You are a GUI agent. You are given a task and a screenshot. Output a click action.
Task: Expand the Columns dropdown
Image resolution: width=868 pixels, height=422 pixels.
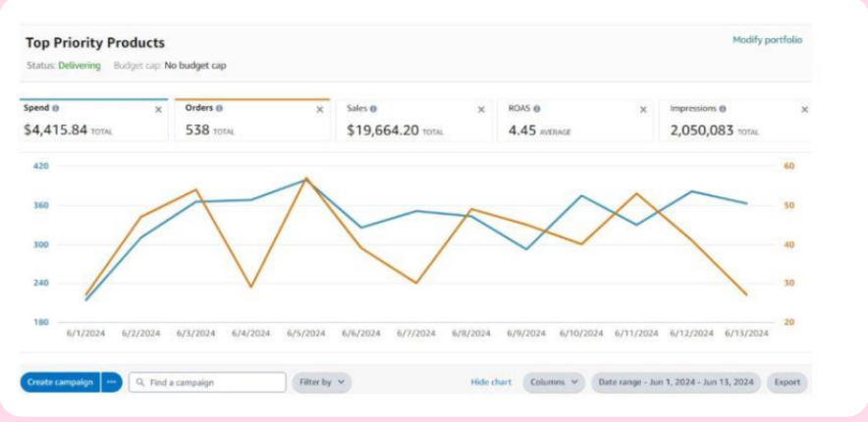click(x=554, y=382)
